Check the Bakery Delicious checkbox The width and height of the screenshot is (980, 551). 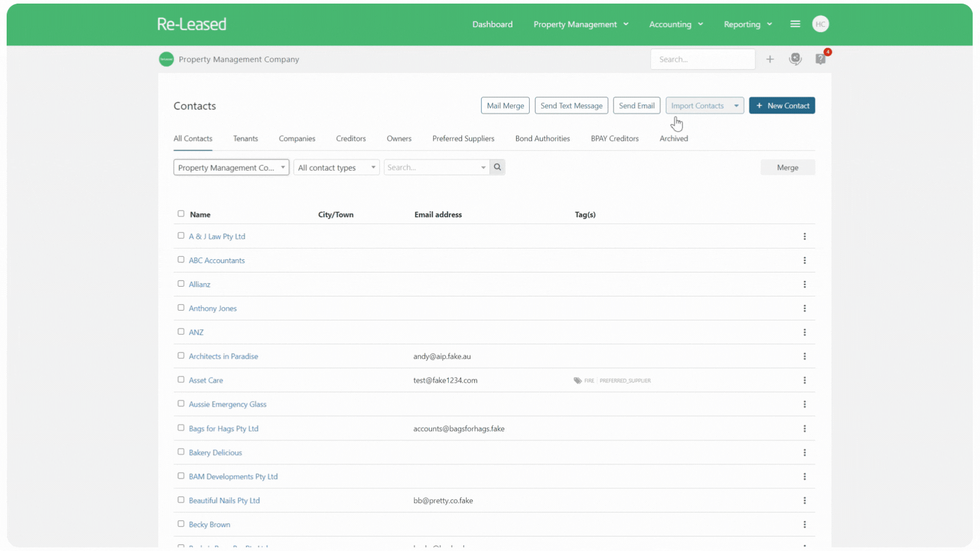click(x=181, y=452)
